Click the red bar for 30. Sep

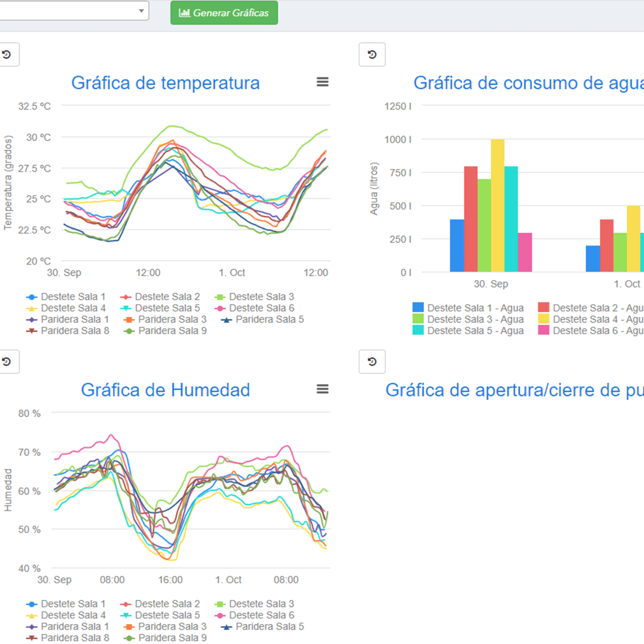(471, 219)
